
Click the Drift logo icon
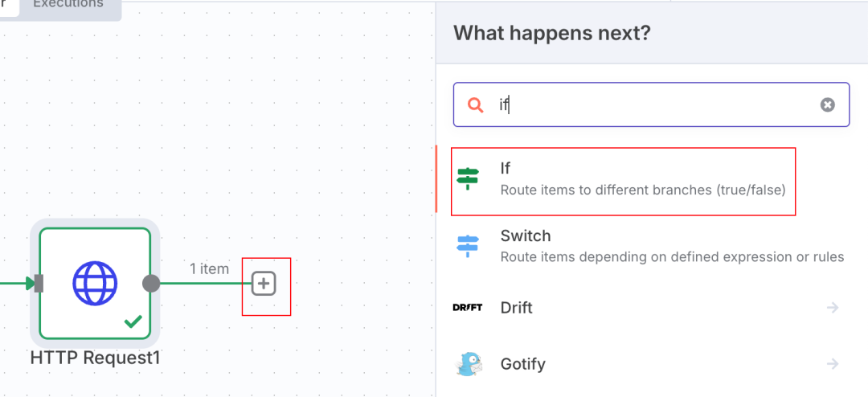point(467,307)
